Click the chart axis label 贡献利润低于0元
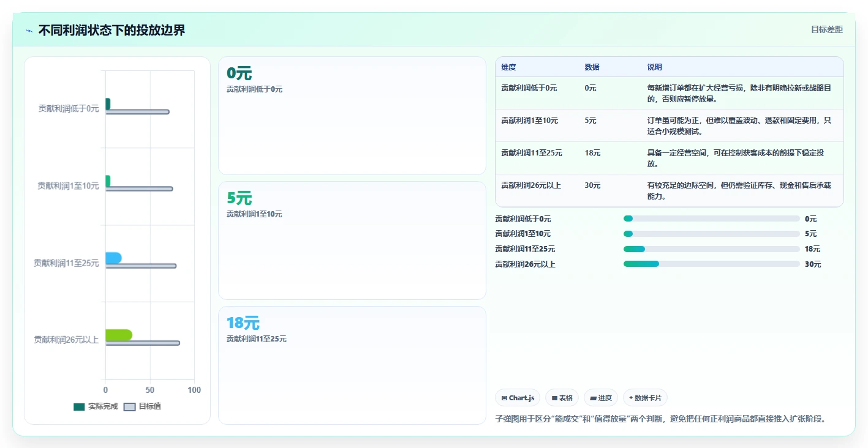The height and width of the screenshot is (448, 868). 69,108
